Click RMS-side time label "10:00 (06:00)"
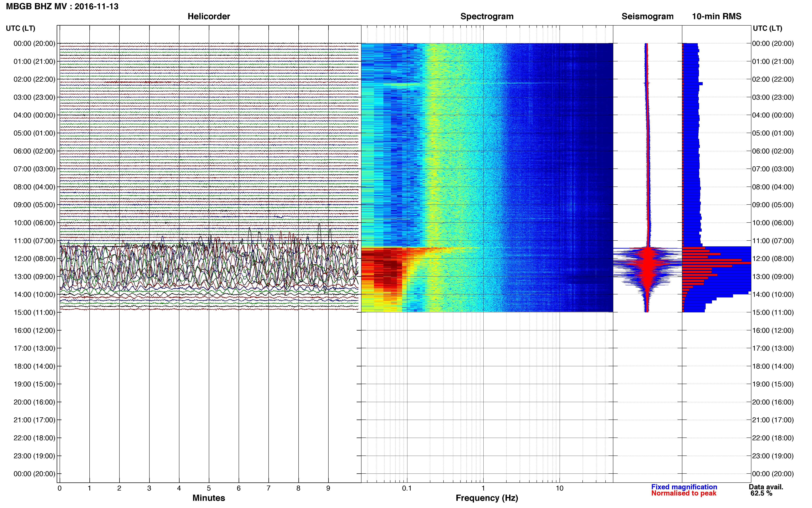 click(x=773, y=223)
